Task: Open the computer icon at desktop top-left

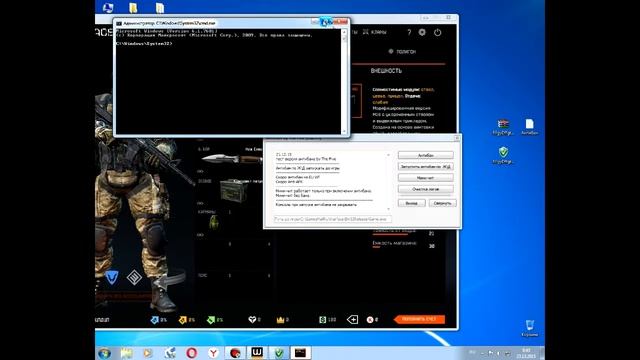Action: (108, 7)
